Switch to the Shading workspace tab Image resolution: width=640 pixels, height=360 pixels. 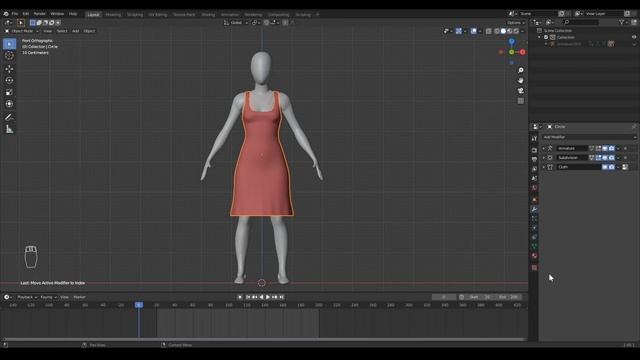[x=208, y=14]
